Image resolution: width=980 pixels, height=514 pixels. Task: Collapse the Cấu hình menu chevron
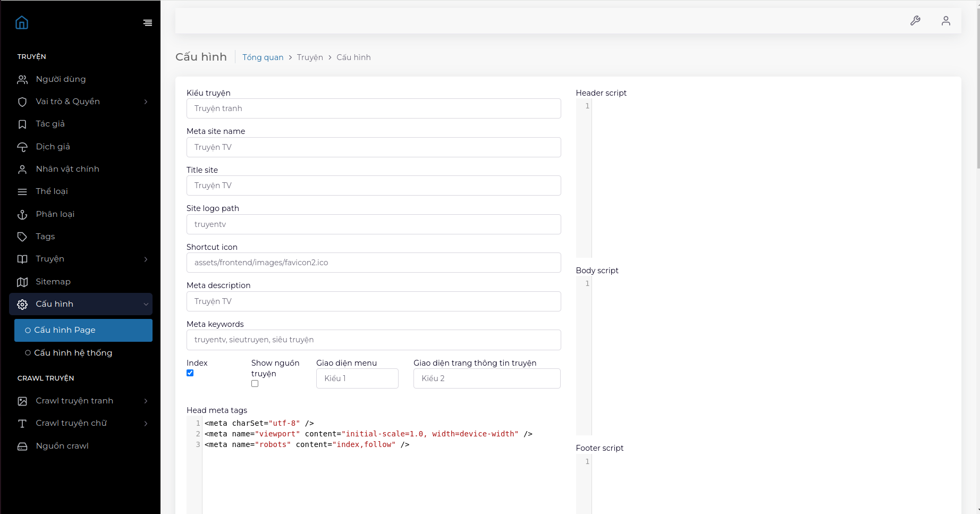(x=146, y=305)
